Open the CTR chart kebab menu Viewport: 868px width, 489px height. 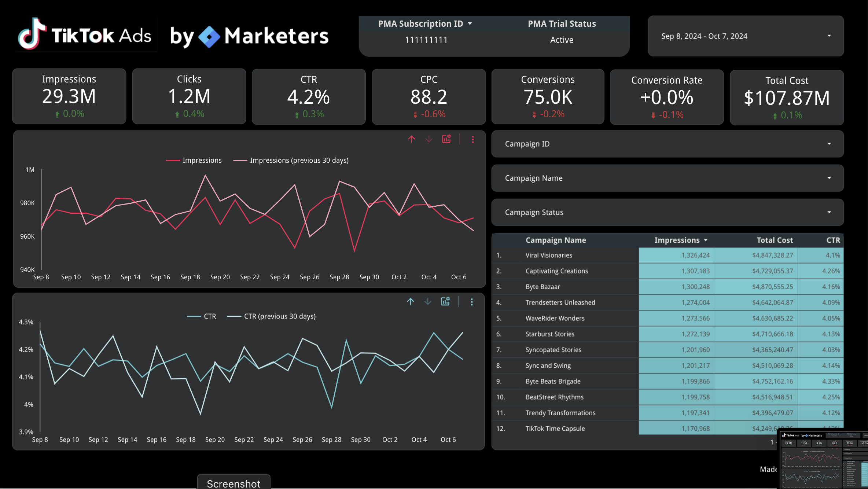[x=472, y=302]
